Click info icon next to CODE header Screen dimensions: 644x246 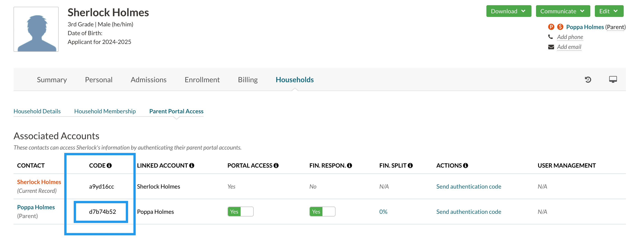pyautogui.click(x=109, y=166)
